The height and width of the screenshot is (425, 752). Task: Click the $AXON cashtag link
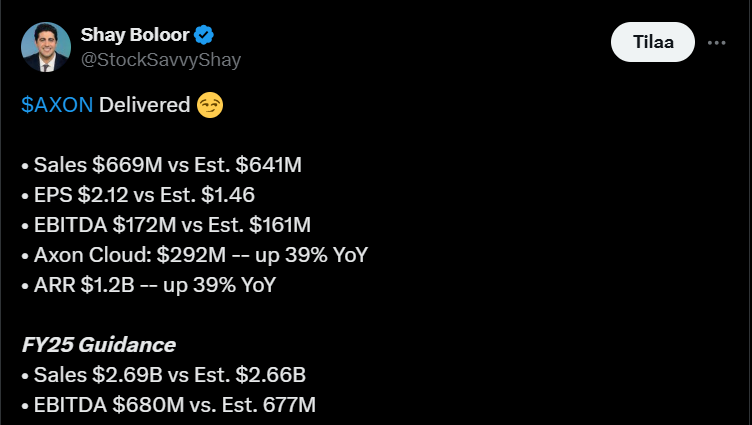tap(57, 105)
